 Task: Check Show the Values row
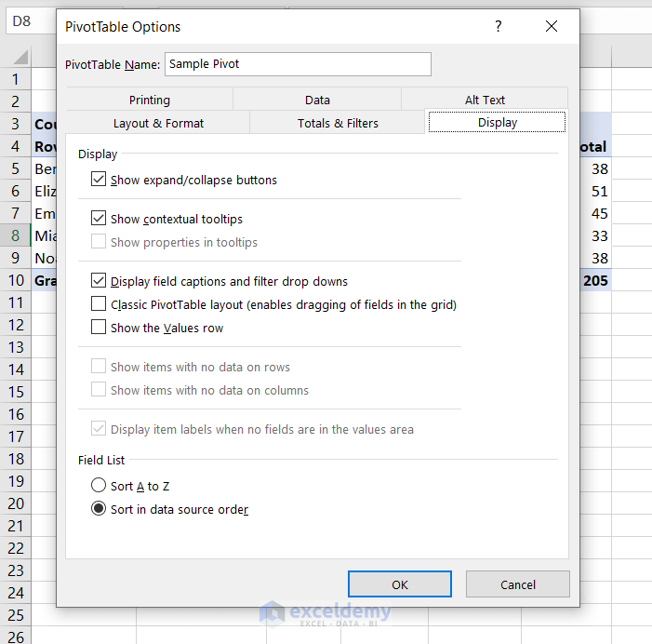(x=99, y=327)
